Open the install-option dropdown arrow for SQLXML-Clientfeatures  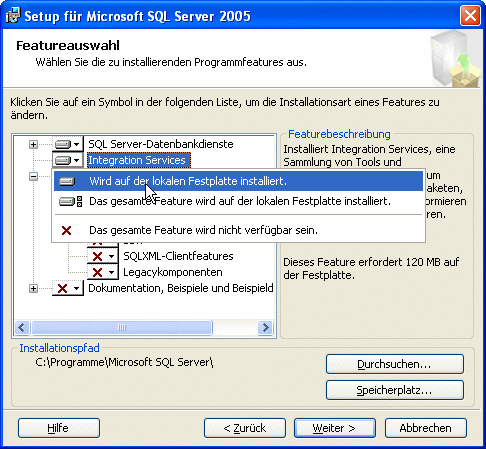coord(112,256)
